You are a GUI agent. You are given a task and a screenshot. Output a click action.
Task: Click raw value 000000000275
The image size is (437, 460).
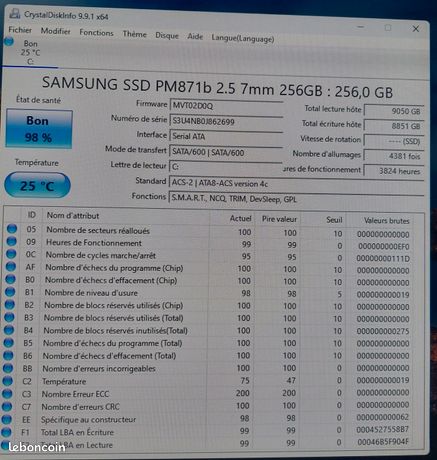pyautogui.click(x=383, y=331)
